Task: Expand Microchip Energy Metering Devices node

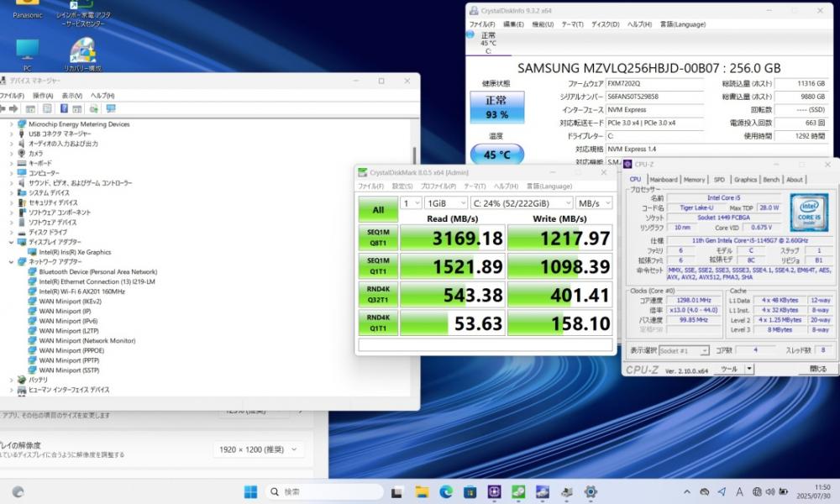Action: coord(11,124)
